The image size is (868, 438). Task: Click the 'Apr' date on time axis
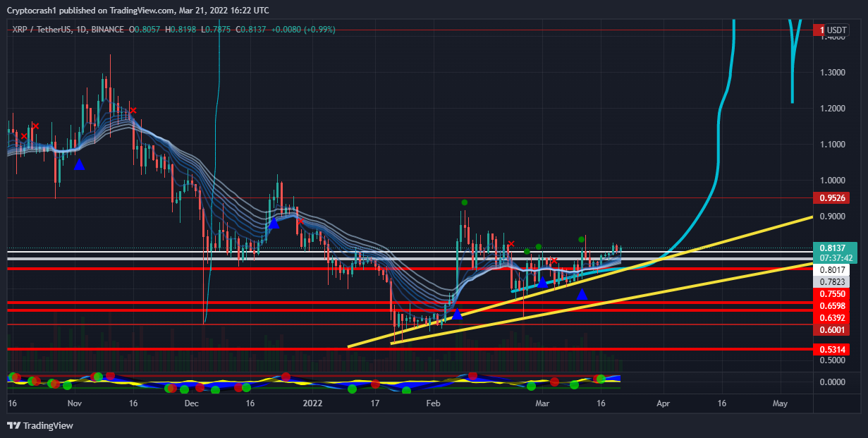click(x=663, y=403)
